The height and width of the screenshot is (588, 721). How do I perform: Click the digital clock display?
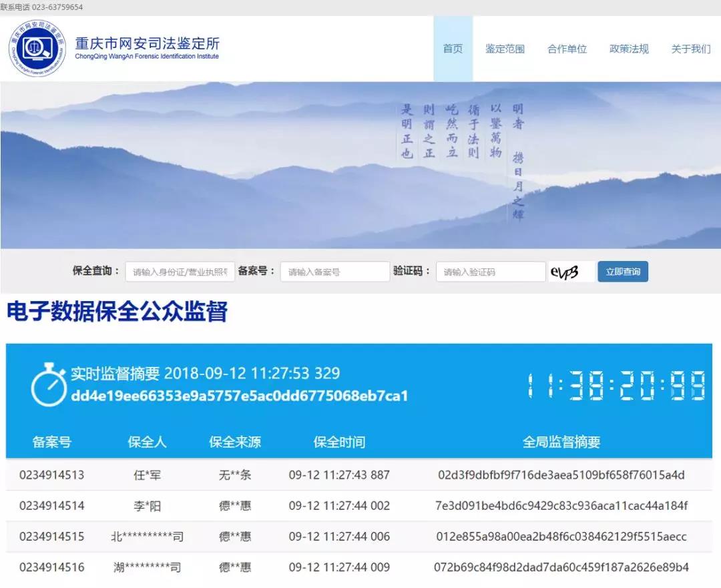(x=616, y=386)
